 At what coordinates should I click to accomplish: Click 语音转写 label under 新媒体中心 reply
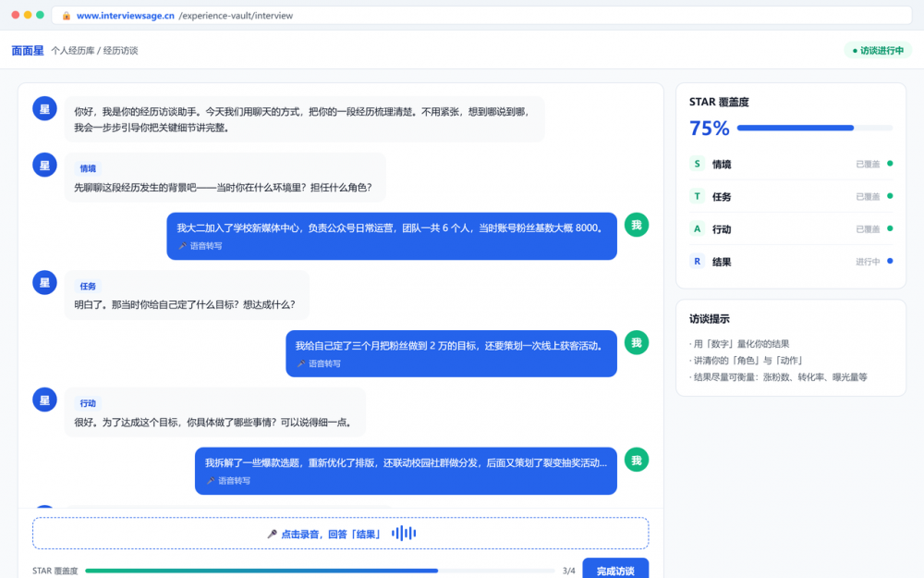point(206,246)
